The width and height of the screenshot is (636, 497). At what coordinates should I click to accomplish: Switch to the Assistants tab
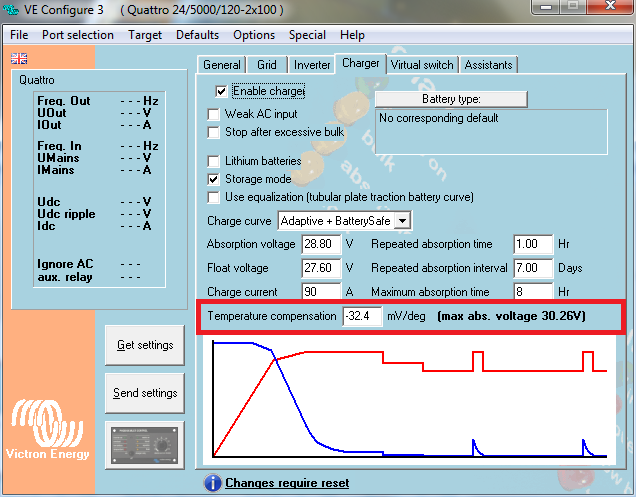(x=488, y=65)
